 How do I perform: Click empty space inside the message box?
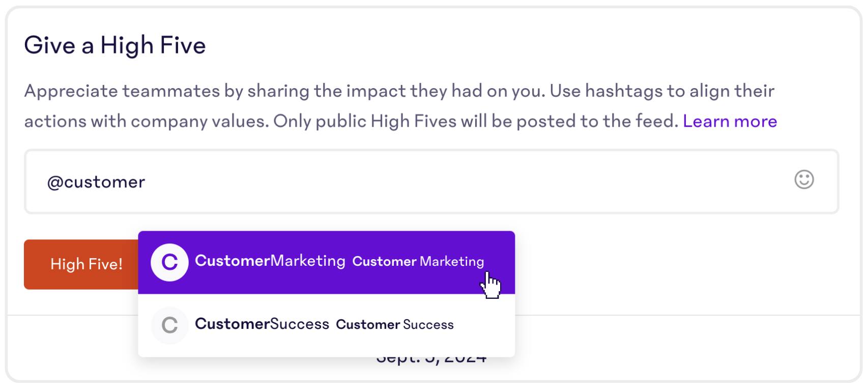coord(458,182)
